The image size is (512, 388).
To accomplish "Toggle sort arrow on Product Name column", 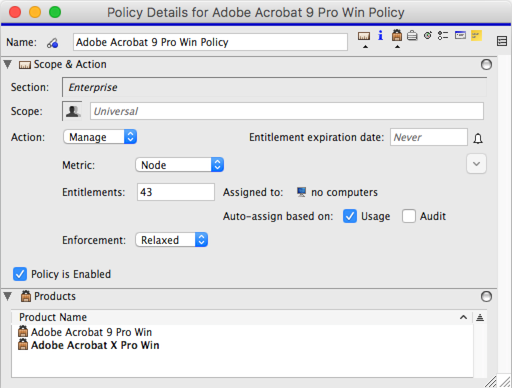I will 463,317.
